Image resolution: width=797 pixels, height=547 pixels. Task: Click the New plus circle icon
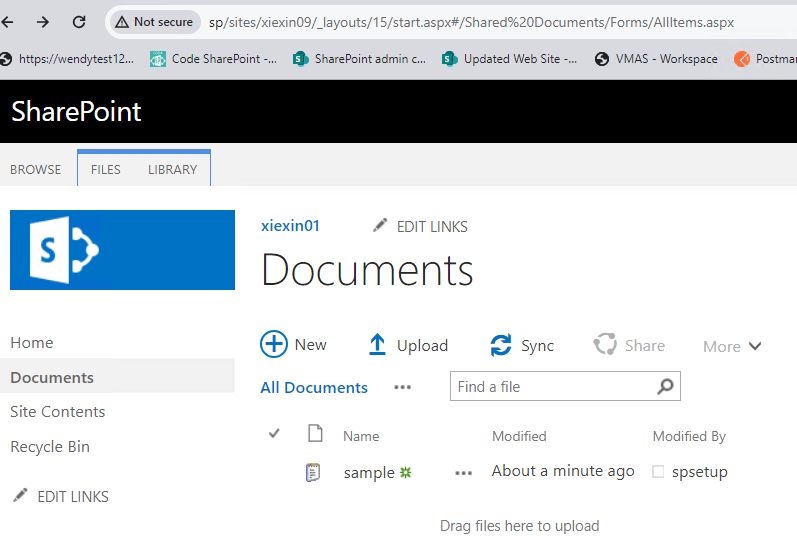click(274, 344)
